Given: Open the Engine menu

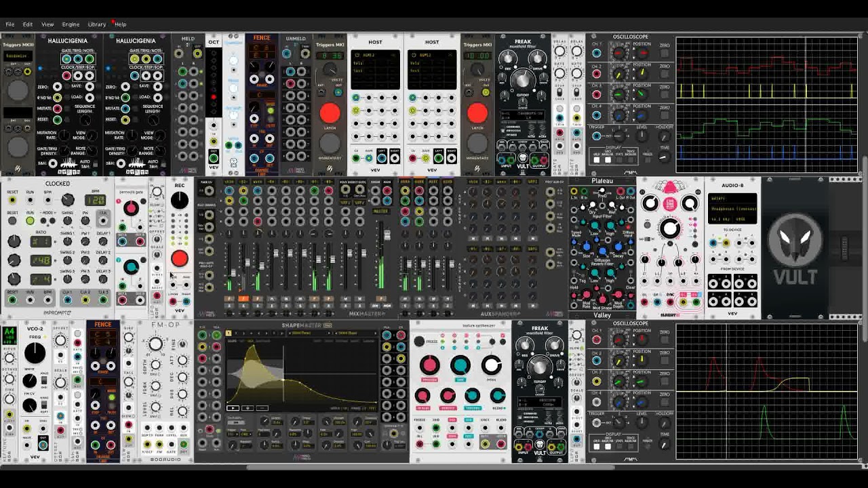Looking at the screenshot, I should 71,24.
